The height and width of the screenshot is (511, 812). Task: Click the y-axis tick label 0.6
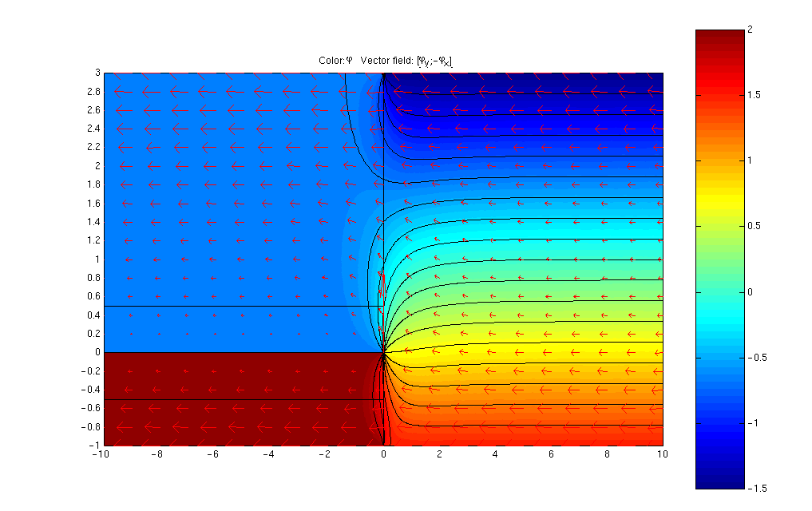pyautogui.click(x=93, y=296)
